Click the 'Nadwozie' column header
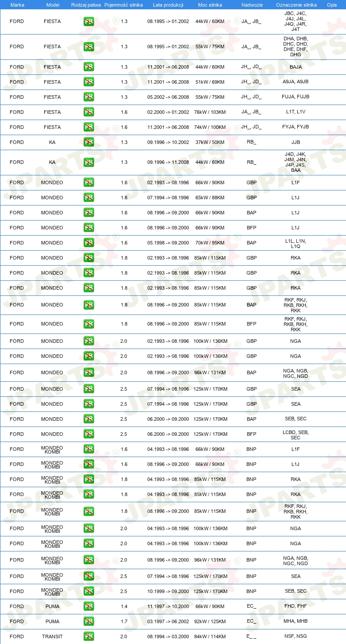Screen dimensions: 346x644 coord(251,4)
